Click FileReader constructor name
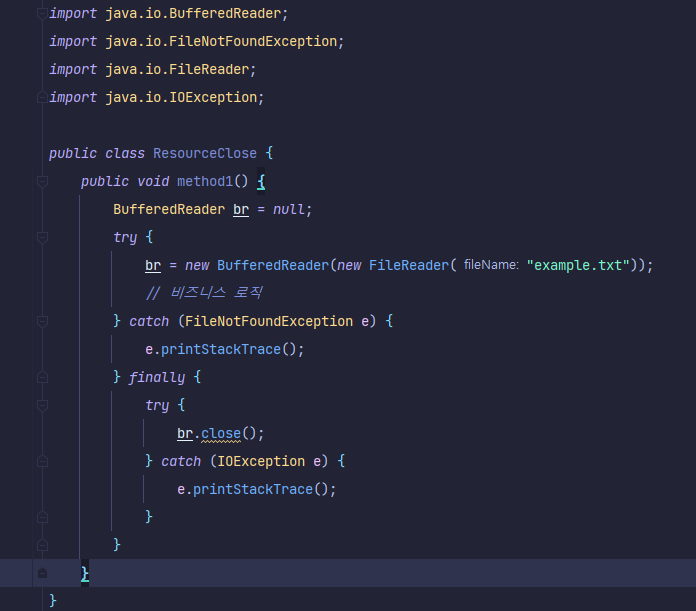The height and width of the screenshot is (611, 696). (409, 265)
